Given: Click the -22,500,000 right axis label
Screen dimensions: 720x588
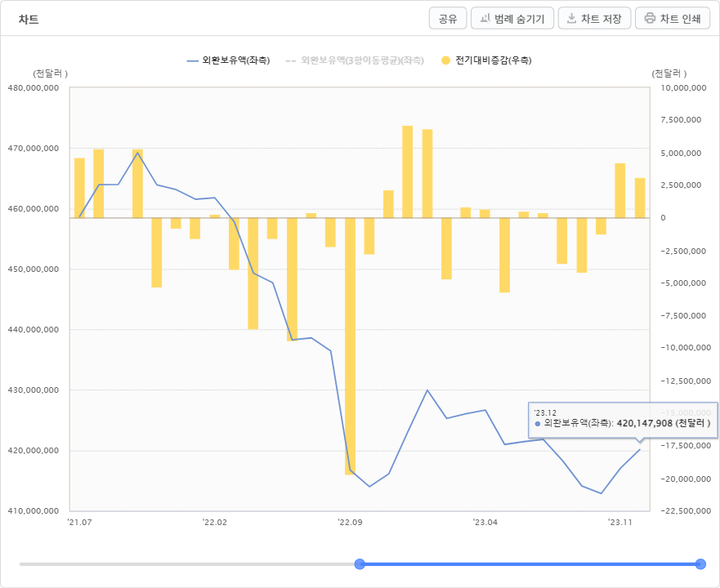Looking at the screenshot, I should coord(686,511).
